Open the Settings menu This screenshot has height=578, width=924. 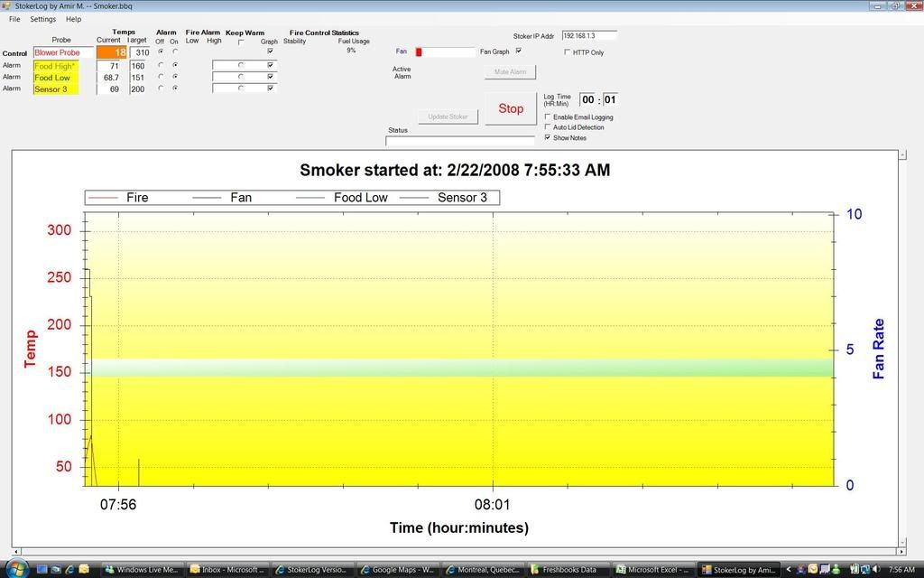(43, 20)
